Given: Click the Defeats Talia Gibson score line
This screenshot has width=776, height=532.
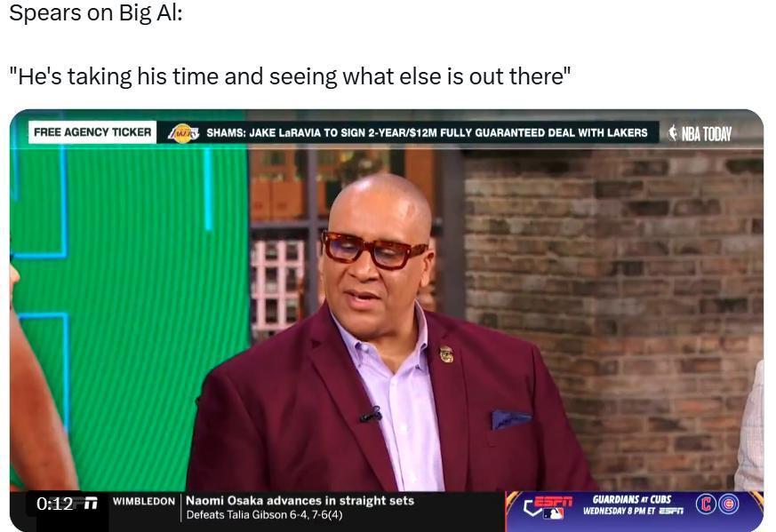Looking at the screenshot, I should (x=264, y=515).
